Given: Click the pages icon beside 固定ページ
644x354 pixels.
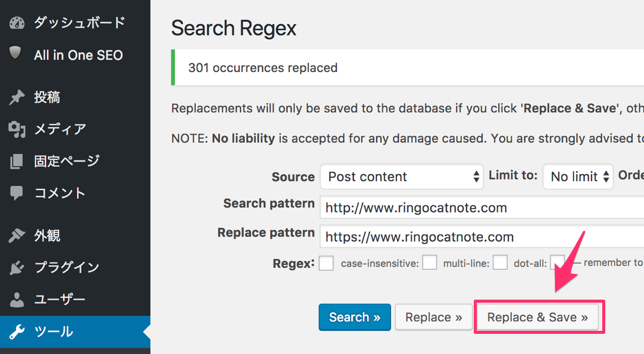Looking at the screenshot, I should point(17,162).
